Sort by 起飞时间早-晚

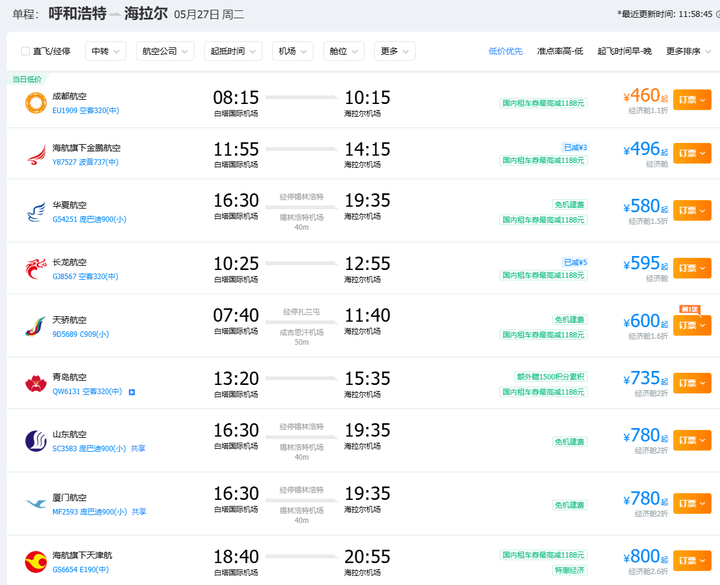(x=624, y=51)
